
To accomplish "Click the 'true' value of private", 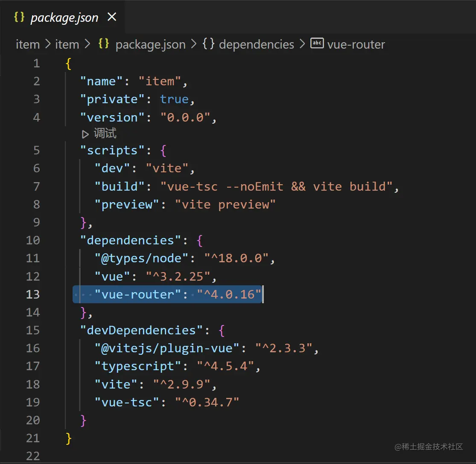I will (x=174, y=99).
